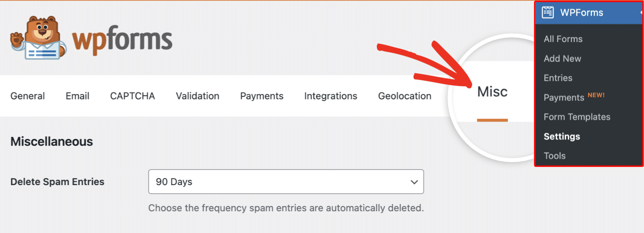Image resolution: width=644 pixels, height=233 pixels.
Task: Switch to the Integrations tab
Action: [330, 96]
